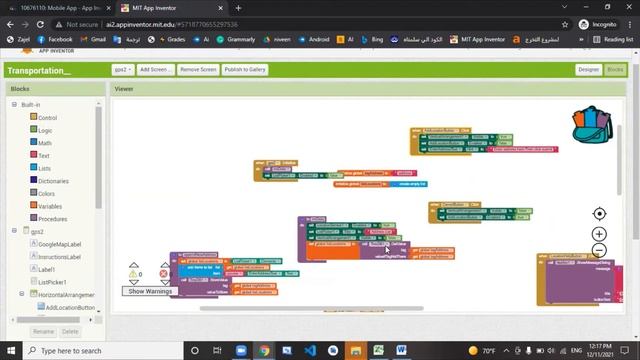Click the blocks panel vertical scrollbar

pyautogui.click(x=98, y=157)
